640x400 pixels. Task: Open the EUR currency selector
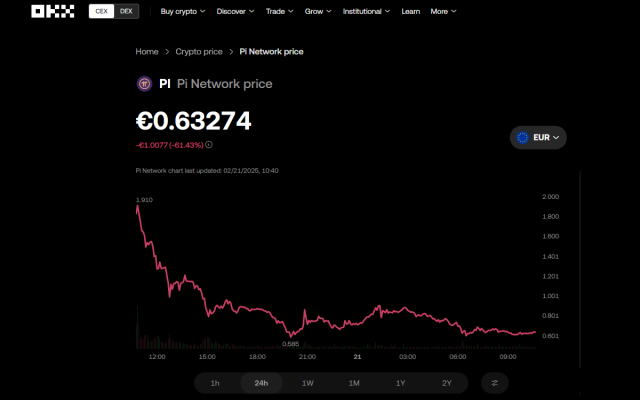539,136
